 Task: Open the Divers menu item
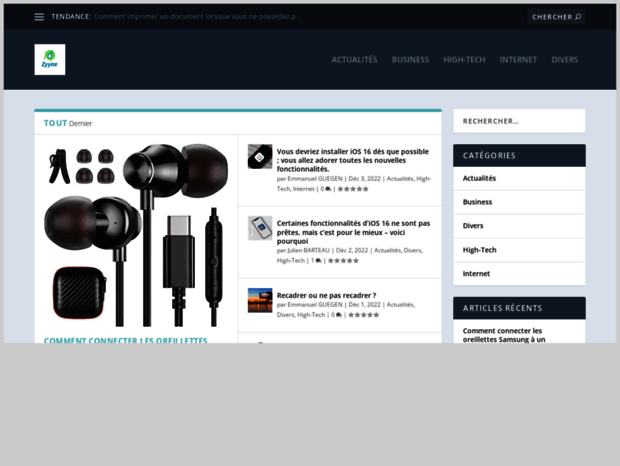[x=565, y=60]
